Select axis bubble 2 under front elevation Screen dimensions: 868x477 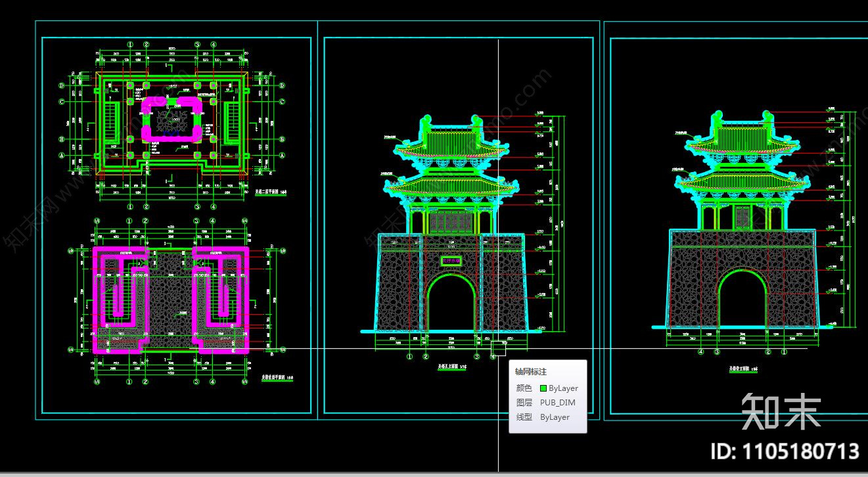pos(426,357)
